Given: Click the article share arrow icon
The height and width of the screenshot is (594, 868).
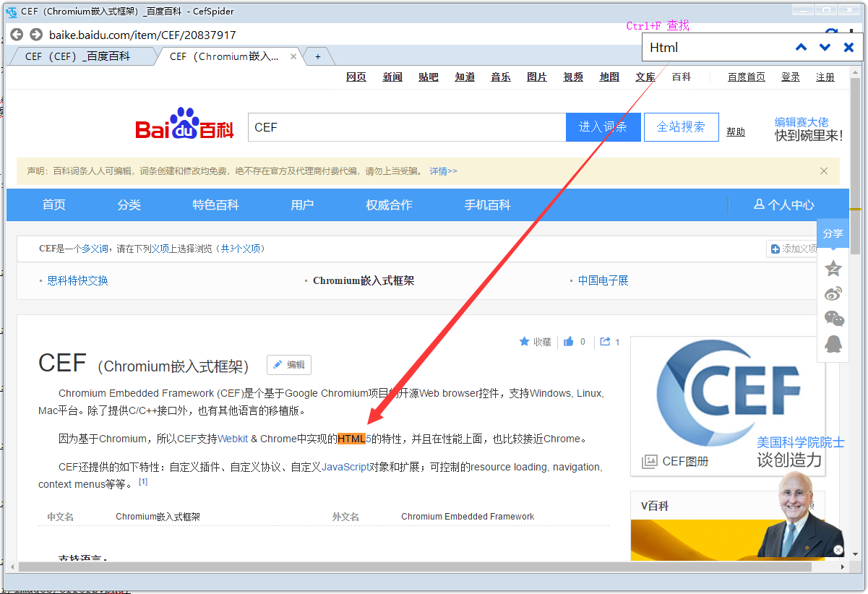Looking at the screenshot, I should (606, 342).
